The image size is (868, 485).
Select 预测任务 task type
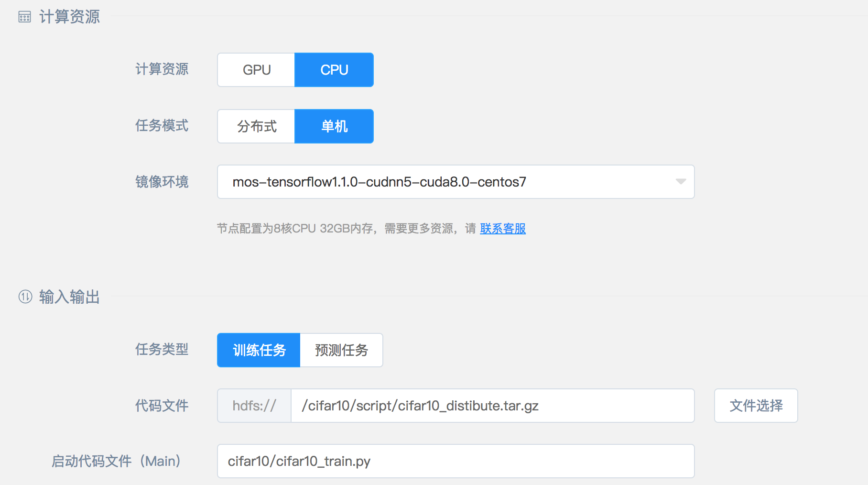coord(341,350)
